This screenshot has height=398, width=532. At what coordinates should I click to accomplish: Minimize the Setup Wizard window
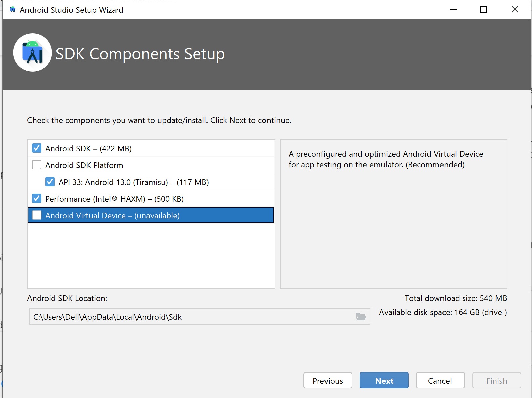(x=453, y=10)
